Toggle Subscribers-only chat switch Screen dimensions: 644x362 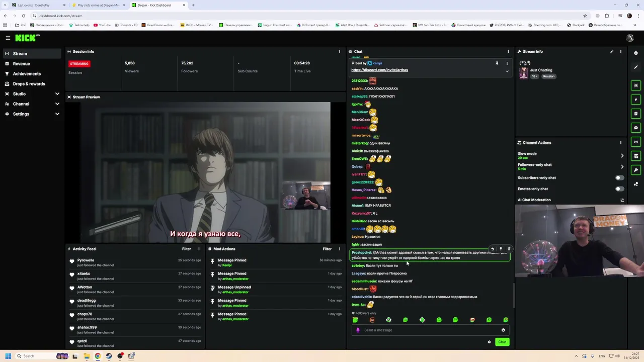[620, 177]
